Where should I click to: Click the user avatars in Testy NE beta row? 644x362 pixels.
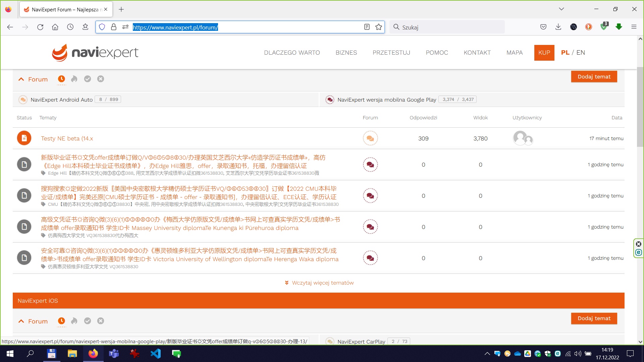tap(523, 138)
